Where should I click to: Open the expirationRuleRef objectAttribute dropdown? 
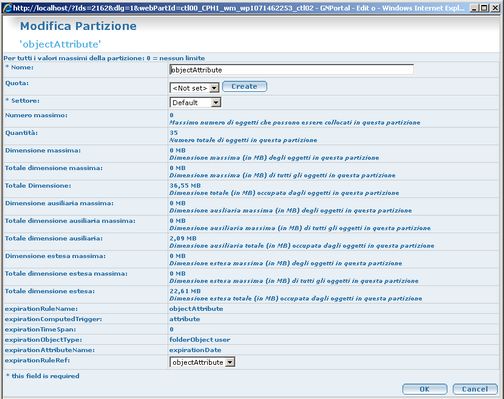tap(202, 362)
